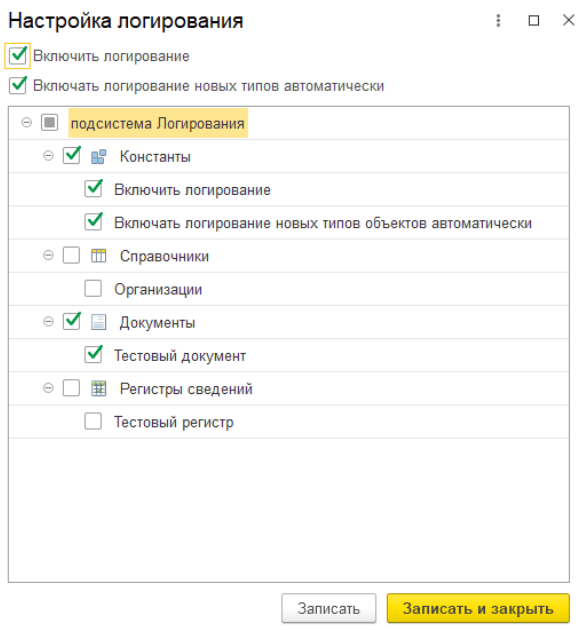Uncheck the Тестовый документ checkbox

tap(93, 355)
